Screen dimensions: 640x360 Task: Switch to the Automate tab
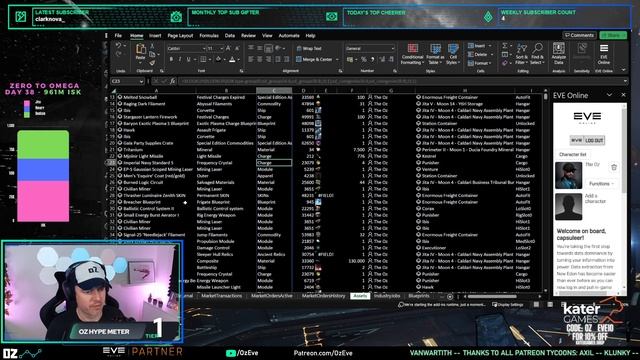289,36
